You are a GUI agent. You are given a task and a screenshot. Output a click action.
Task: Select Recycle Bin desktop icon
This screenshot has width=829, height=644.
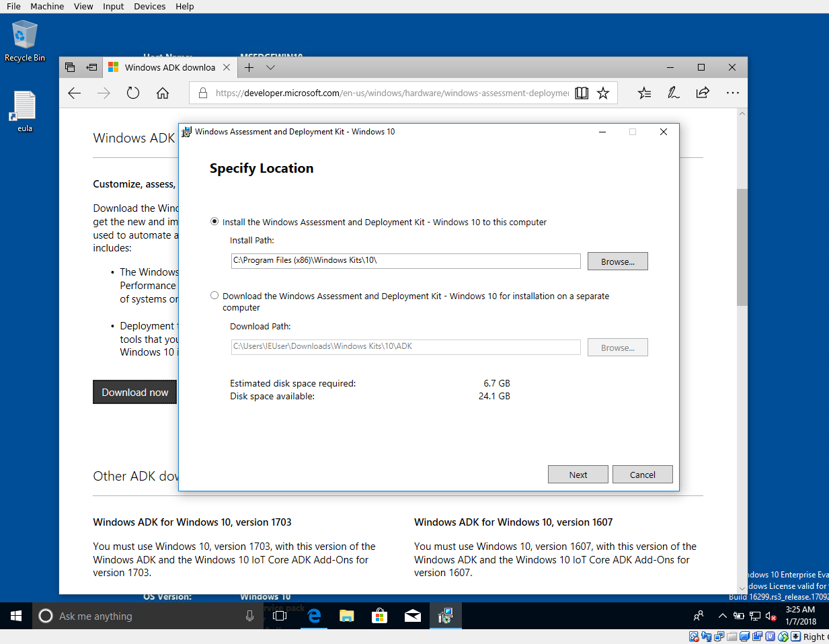[x=25, y=40]
